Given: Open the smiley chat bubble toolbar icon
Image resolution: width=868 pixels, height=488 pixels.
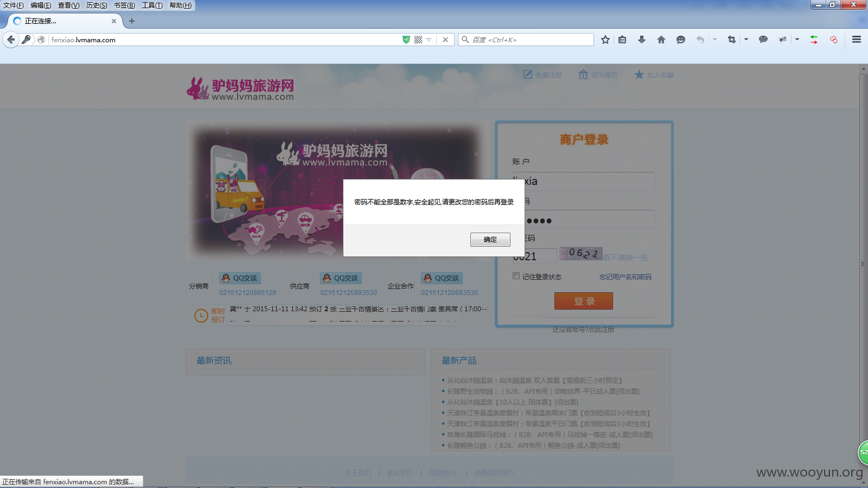Looking at the screenshot, I should pos(681,40).
